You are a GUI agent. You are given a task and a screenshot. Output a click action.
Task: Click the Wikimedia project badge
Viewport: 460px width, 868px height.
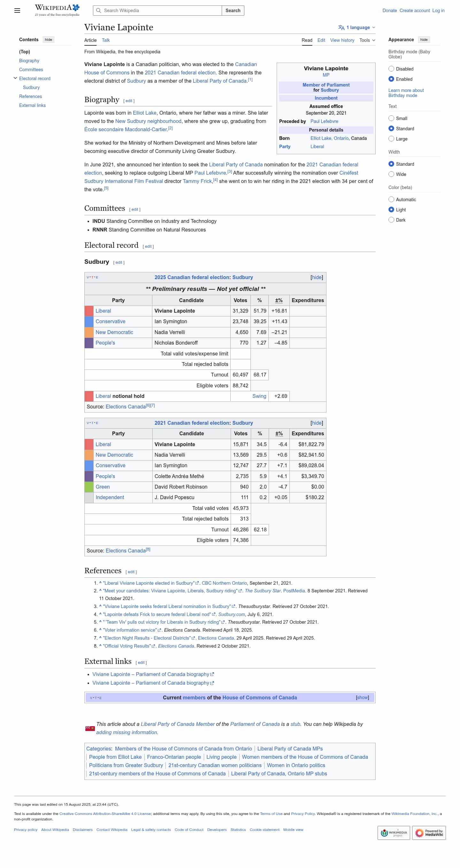pos(393,833)
